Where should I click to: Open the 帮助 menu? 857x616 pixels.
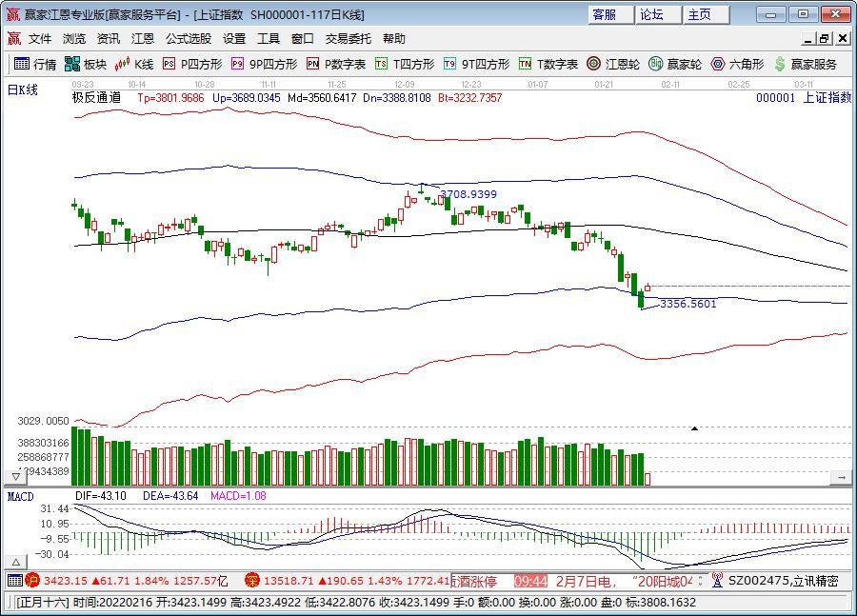coord(394,38)
